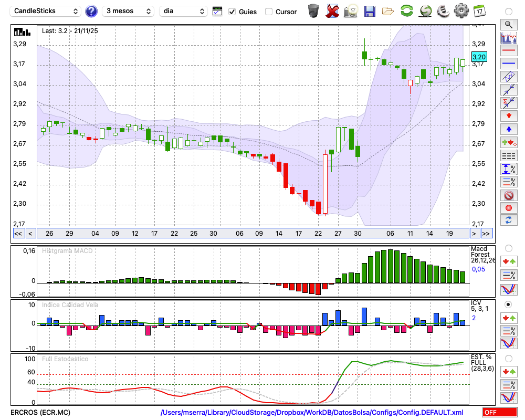Open the 3 mesos period dropdown
The image size is (525, 420).
(128, 11)
